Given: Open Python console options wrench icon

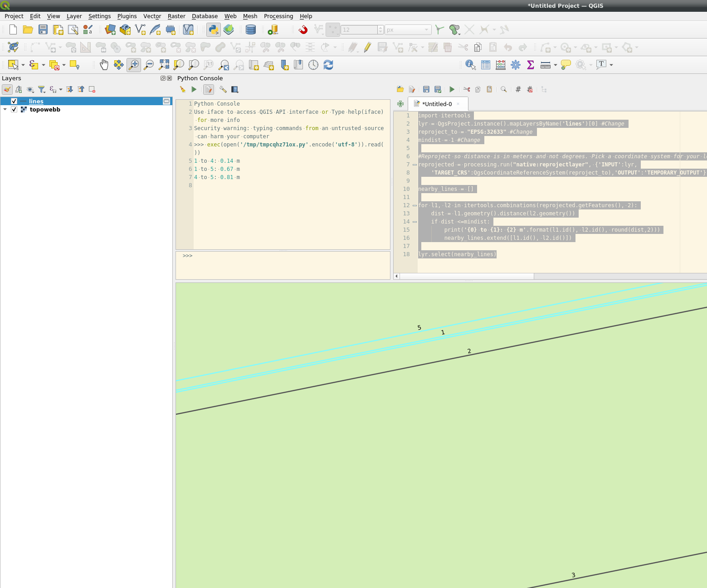Looking at the screenshot, I should (223, 89).
